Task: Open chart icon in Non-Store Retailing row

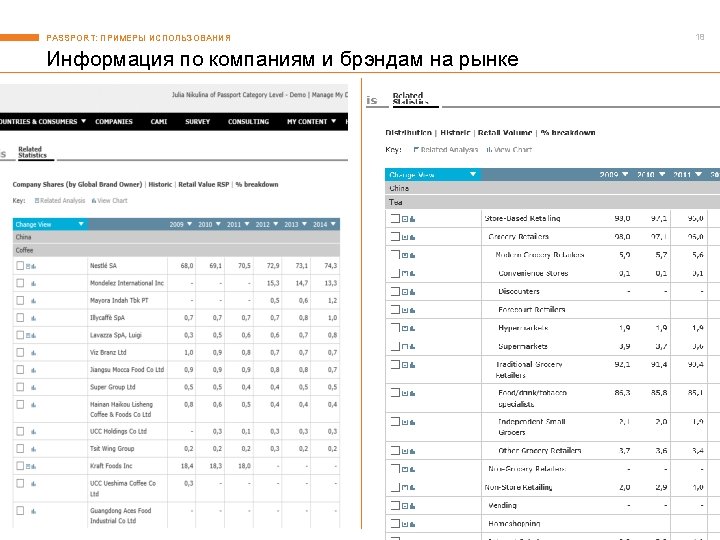Action: point(412,488)
